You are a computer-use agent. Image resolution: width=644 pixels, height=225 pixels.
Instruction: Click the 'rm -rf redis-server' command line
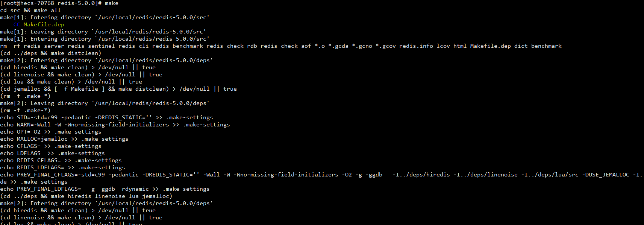click(281, 46)
